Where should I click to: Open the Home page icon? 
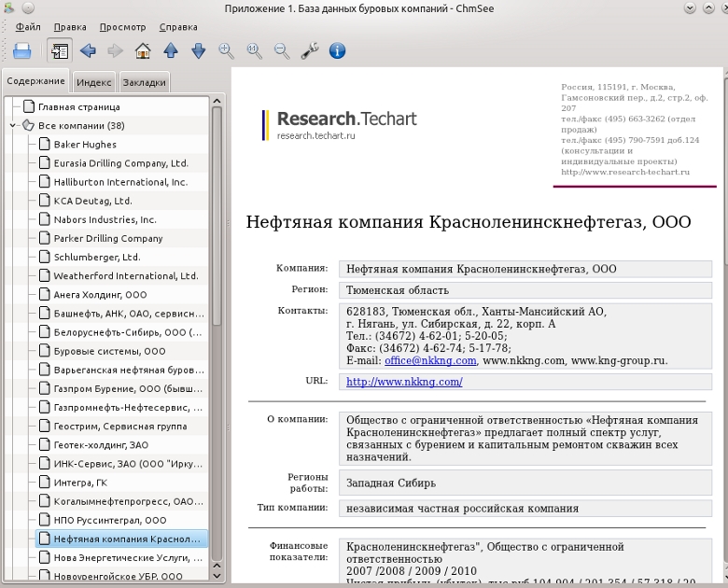(143, 50)
